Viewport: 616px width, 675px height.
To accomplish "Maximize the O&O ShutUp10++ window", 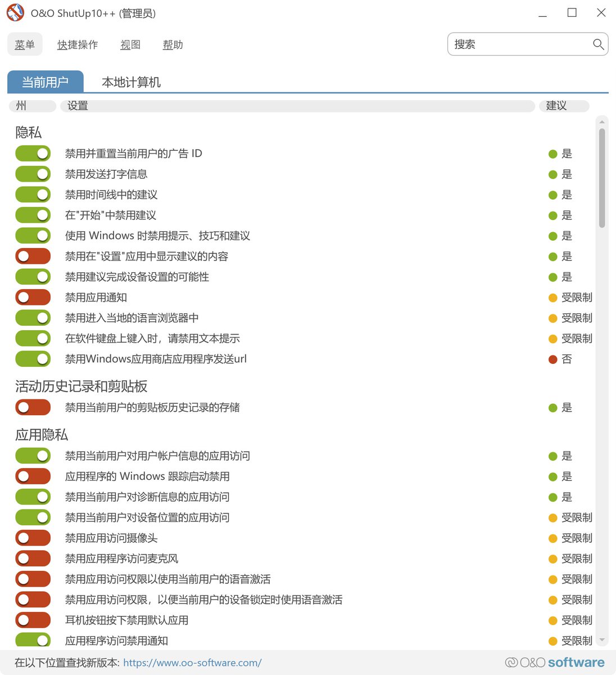I will point(572,12).
